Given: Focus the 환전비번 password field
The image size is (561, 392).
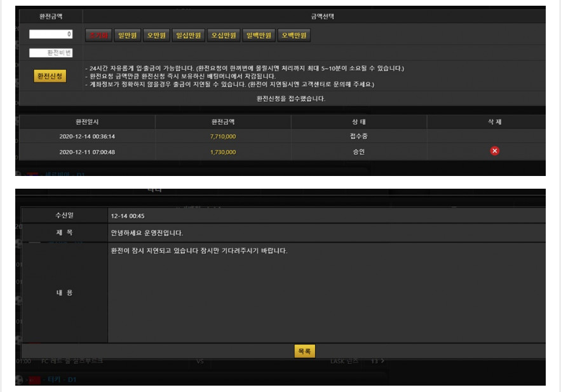Looking at the screenshot, I should [x=51, y=53].
